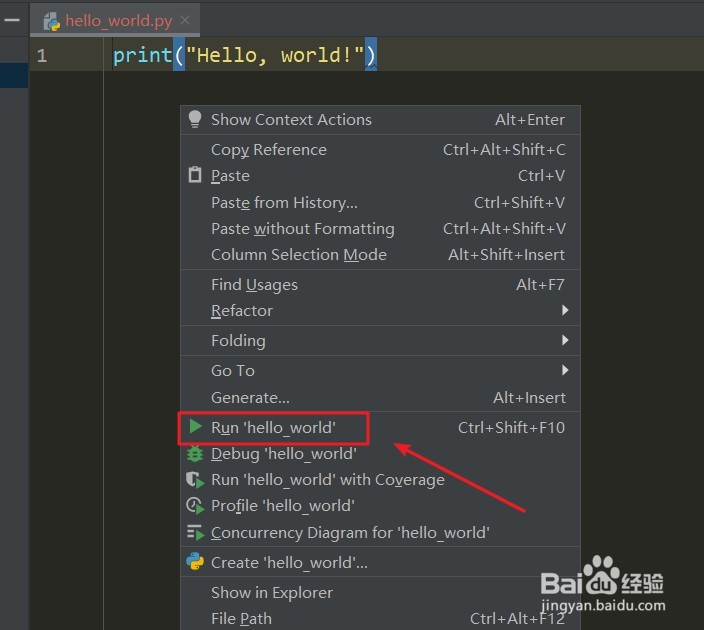Click the Python logo beside Create 'hello_world'
The height and width of the screenshot is (630, 704).
point(195,562)
